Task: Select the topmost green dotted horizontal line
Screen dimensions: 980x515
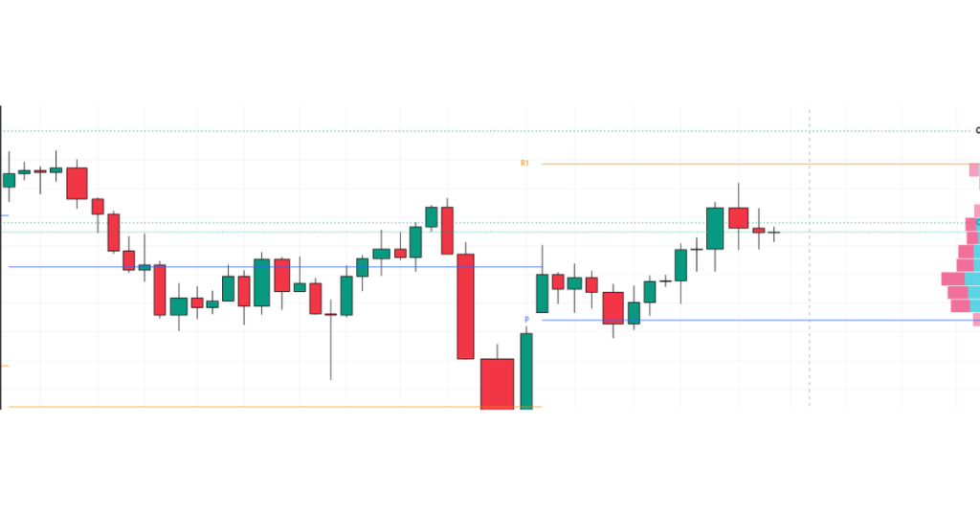Action: 479,131
